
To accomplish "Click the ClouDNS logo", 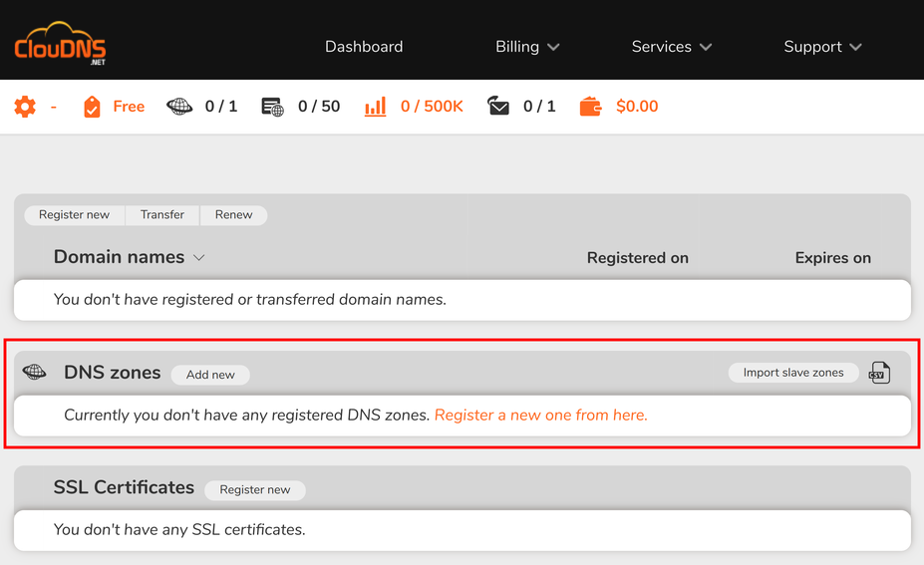I will coord(60,45).
